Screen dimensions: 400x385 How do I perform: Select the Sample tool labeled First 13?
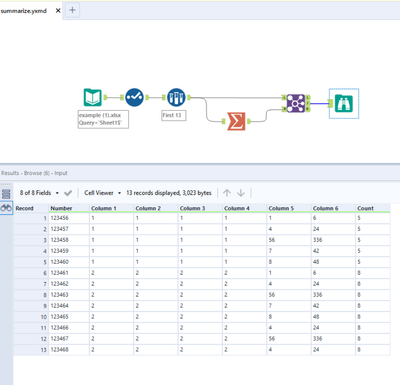coord(176,97)
